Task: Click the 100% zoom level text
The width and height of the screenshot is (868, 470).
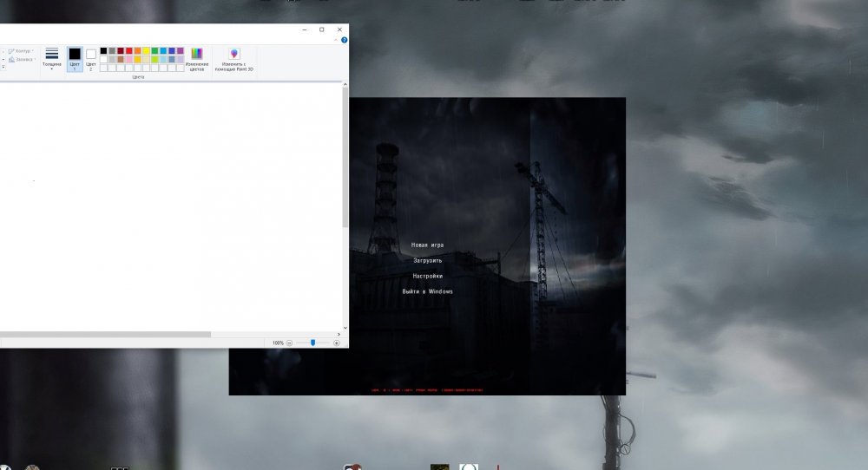Action: click(278, 343)
